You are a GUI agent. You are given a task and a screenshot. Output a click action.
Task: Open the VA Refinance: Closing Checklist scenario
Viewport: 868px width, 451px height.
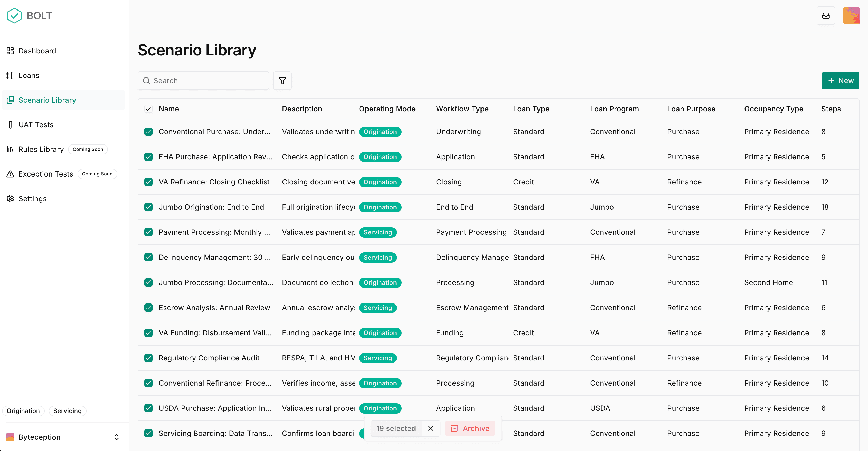click(214, 182)
